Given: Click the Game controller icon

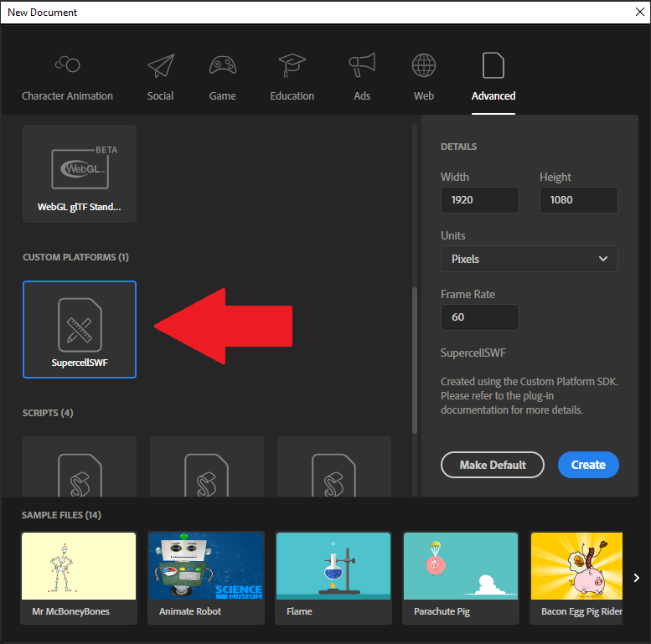Looking at the screenshot, I should [223, 65].
